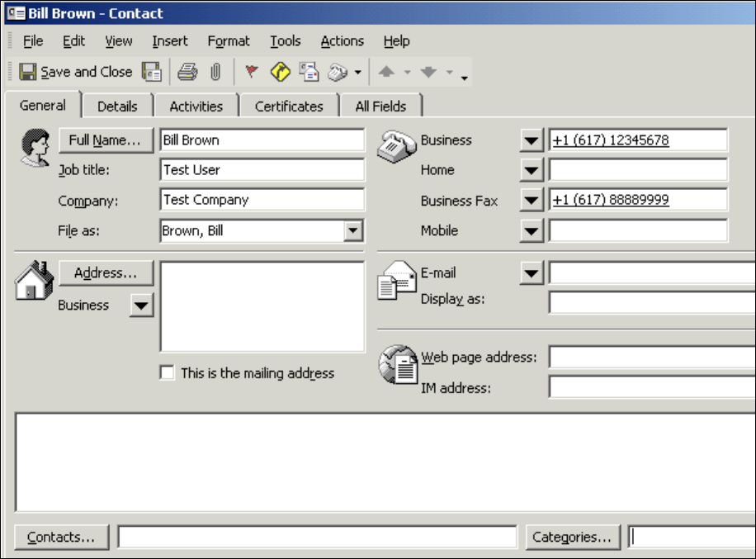Viewport: 756px width, 559px height.
Task: Switch to the Activities tab
Action: coord(196,107)
